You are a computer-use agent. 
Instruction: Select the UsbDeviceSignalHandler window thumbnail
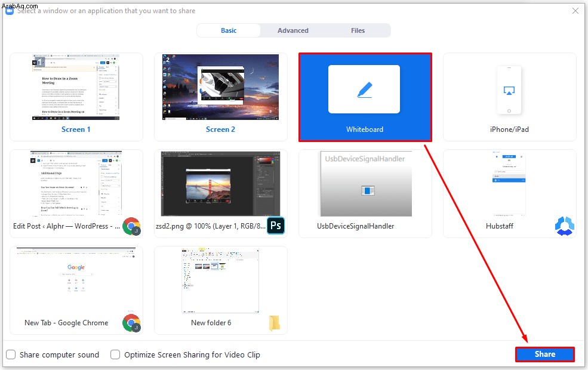click(366, 184)
